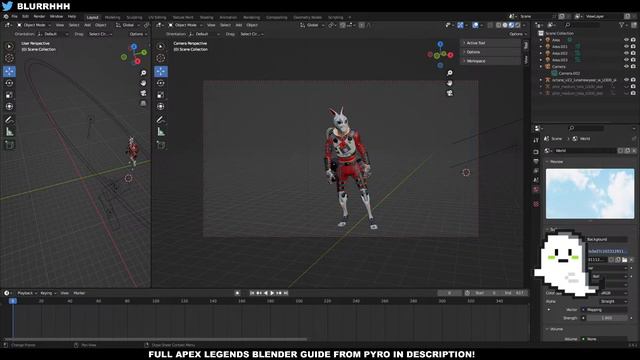The width and height of the screenshot is (640, 360).
Task: Expand Area.001 item in outliner
Action: click(541, 47)
